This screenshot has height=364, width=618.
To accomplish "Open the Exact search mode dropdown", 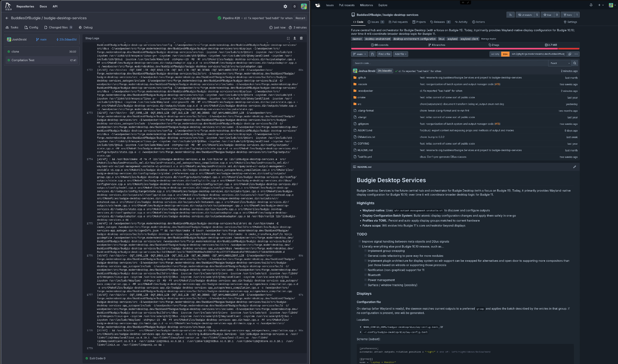I will tap(560, 63).
